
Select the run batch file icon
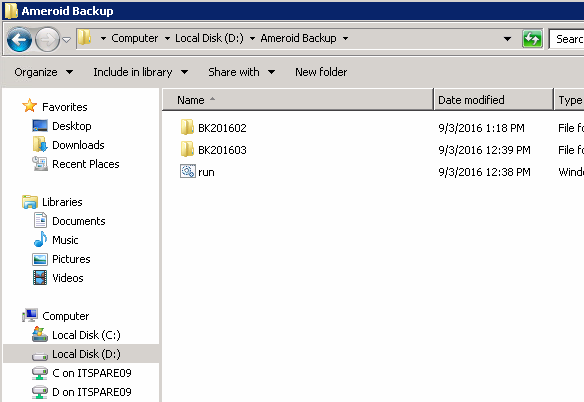[188, 171]
